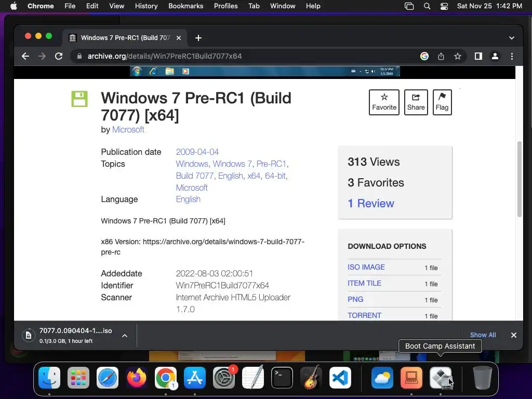
Task: Open the Chrome profile menu
Action: [495, 56]
